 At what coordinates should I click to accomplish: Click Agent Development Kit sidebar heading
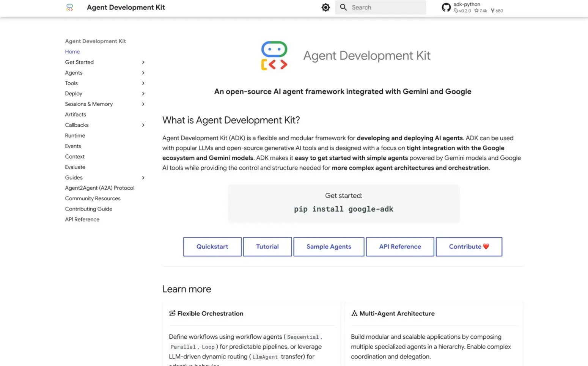95,41
